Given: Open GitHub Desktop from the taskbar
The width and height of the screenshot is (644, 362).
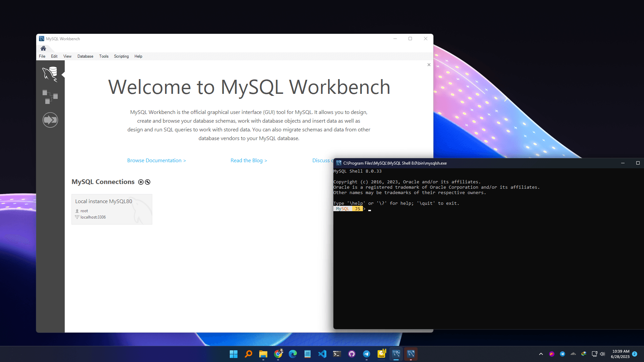Looking at the screenshot, I should (352, 354).
